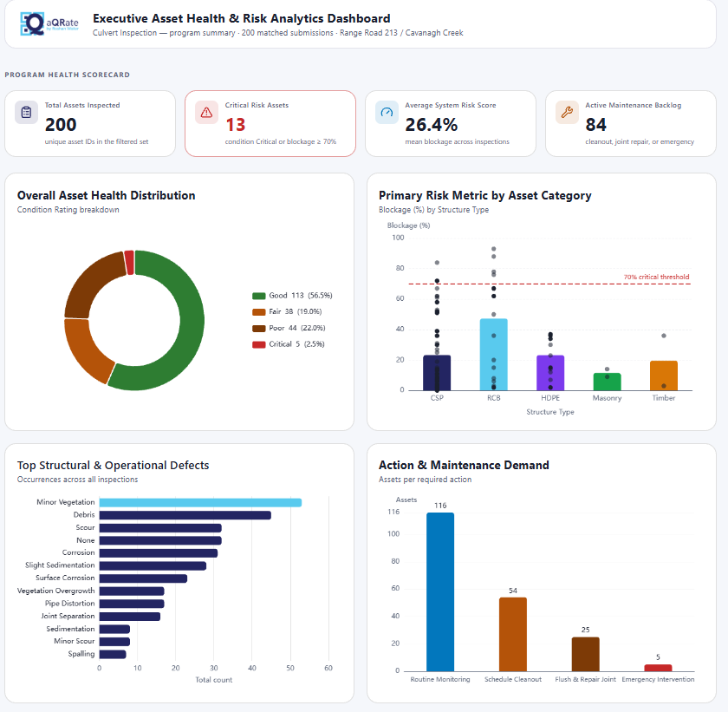
Task: Click the Primary Risk Metric by Asset Category title
Action: click(485, 195)
